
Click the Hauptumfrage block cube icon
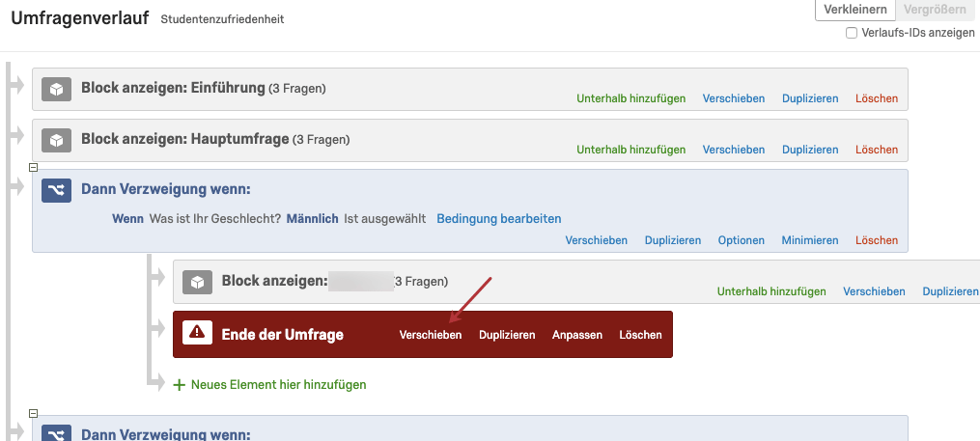pos(56,141)
